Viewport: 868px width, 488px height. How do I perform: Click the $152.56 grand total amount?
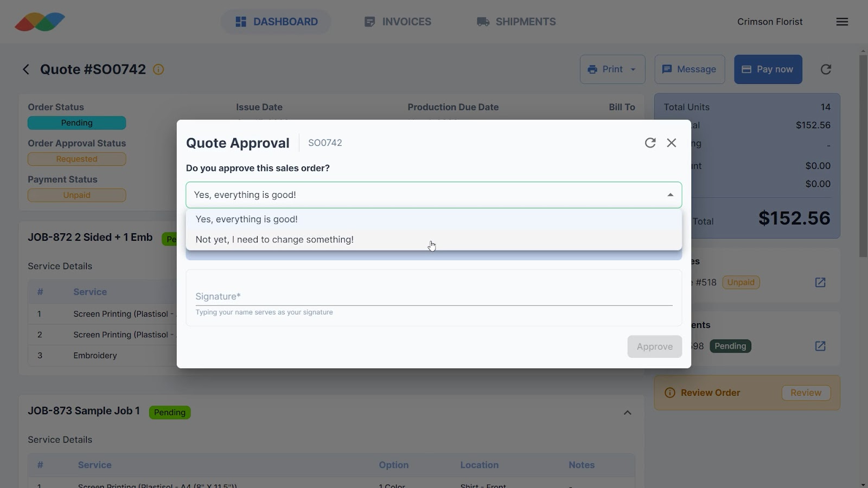tap(794, 218)
